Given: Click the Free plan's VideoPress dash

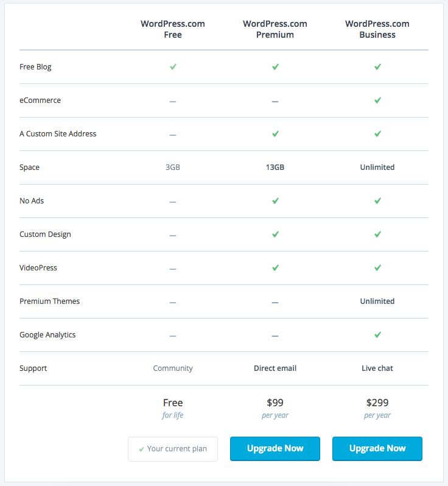Looking at the screenshot, I should (x=173, y=269).
